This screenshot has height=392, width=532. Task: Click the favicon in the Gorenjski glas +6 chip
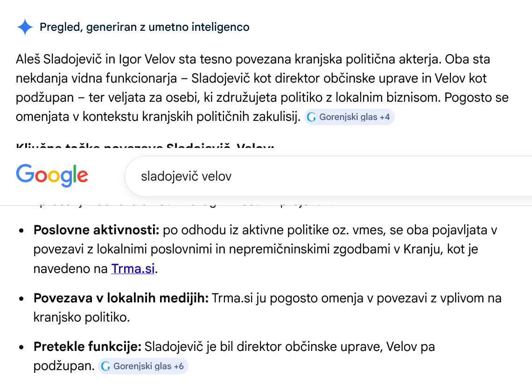106,366
